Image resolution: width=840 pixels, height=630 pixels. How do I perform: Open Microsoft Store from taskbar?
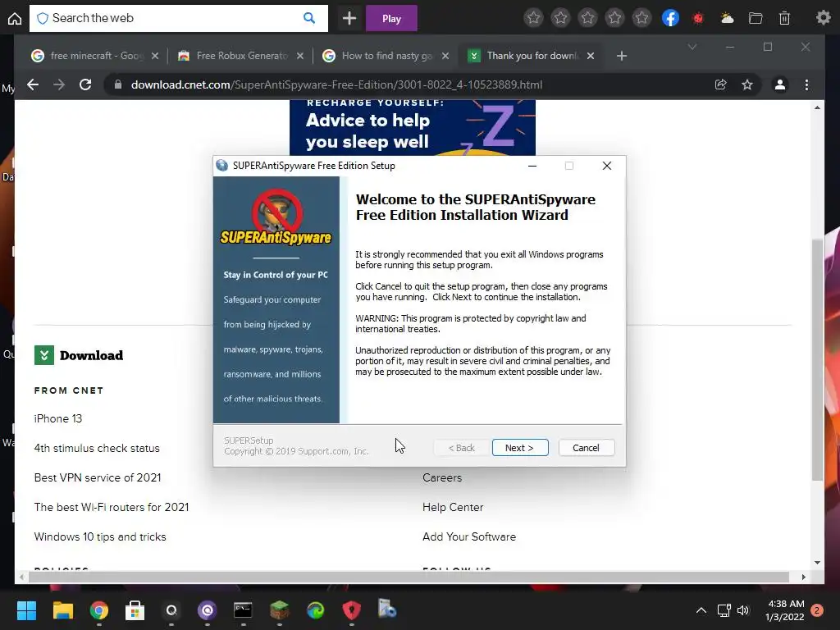pyautogui.click(x=135, y=610)
